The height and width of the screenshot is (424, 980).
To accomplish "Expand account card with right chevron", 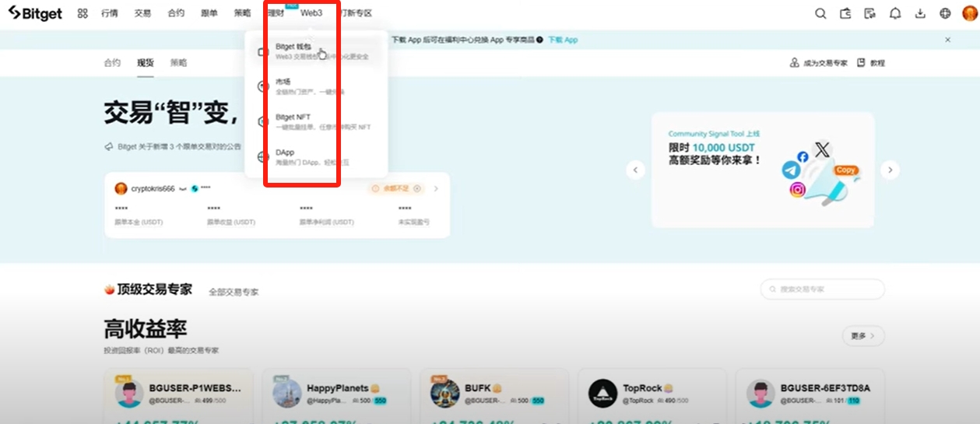I will tap(436, 188).
